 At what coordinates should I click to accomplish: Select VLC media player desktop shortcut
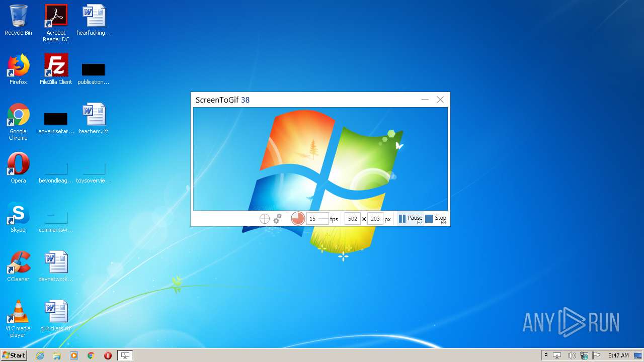click(x=18, y=319)
